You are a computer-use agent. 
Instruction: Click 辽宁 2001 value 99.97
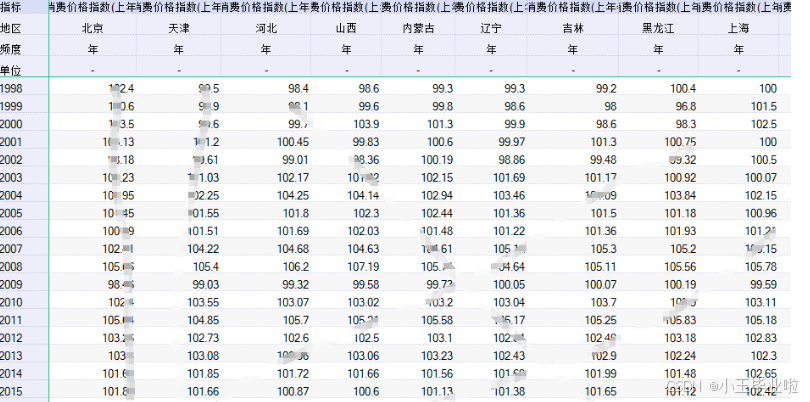tap(512, 142)
